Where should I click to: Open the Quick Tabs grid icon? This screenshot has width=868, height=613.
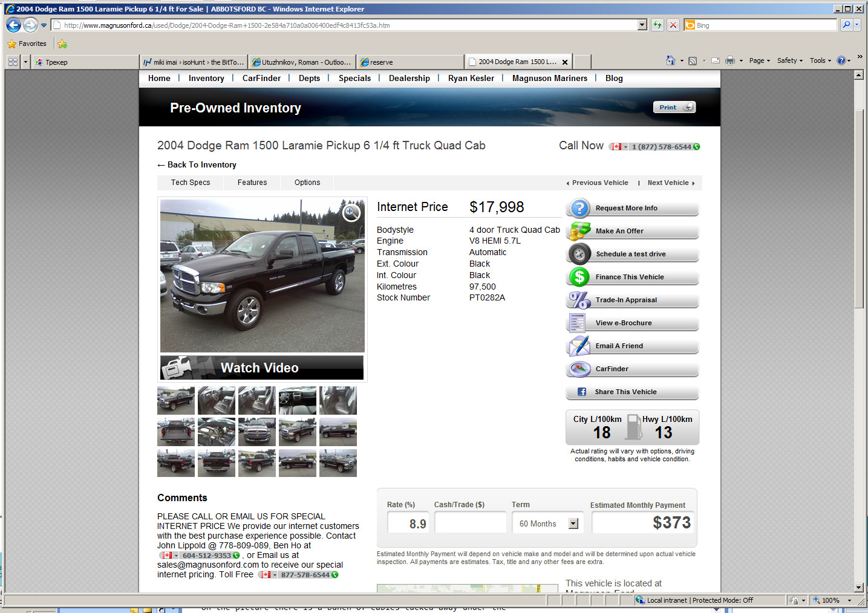(x=13, y=62)
